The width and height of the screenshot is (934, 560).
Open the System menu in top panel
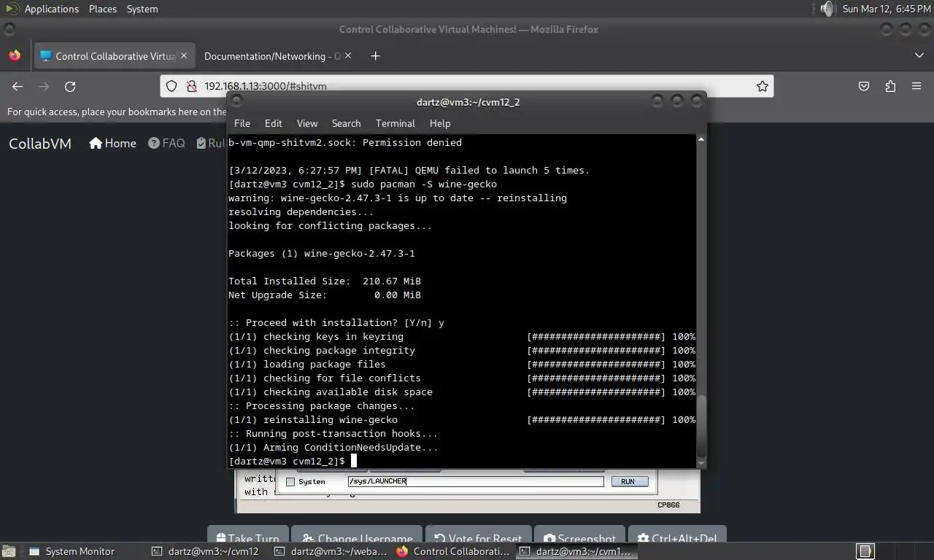142,9
